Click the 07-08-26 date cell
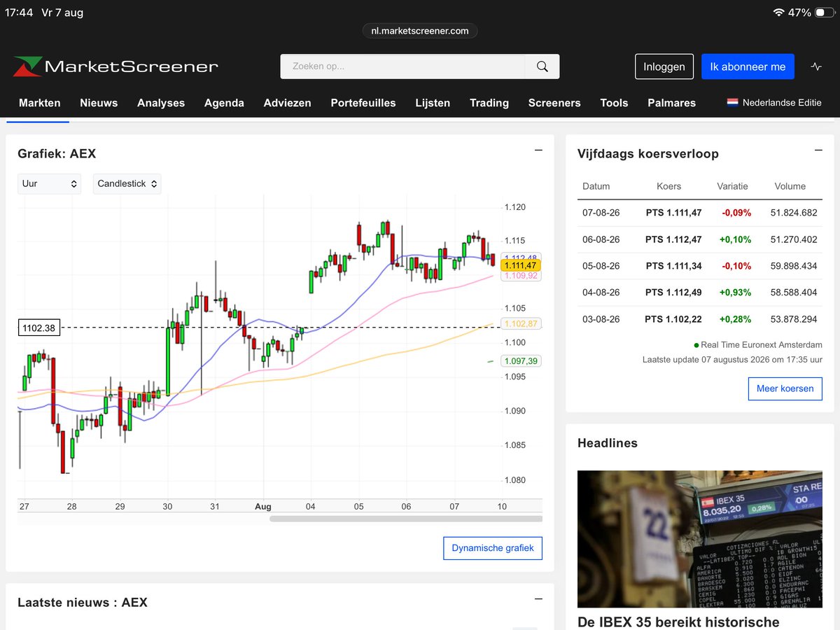The height and width of the screenshot is (630, 840). [x=600, y=213]
